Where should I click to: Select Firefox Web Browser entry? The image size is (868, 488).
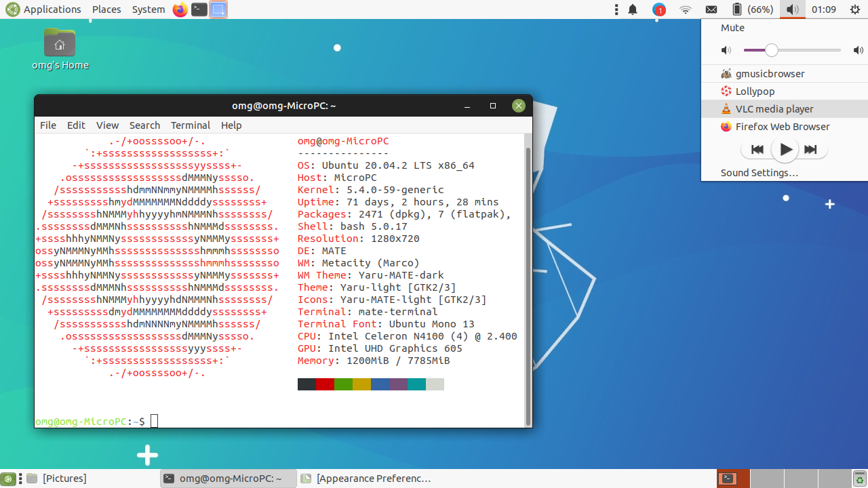click(785, 127)
